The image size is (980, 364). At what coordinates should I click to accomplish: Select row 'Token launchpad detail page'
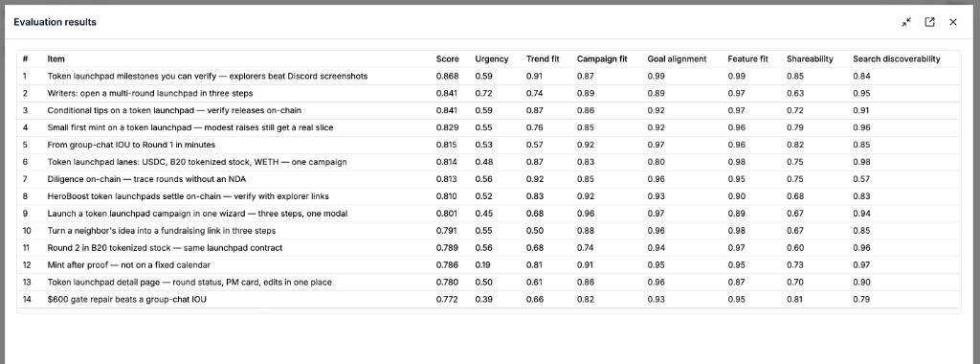pyautogui.click(x=489, y=282)
